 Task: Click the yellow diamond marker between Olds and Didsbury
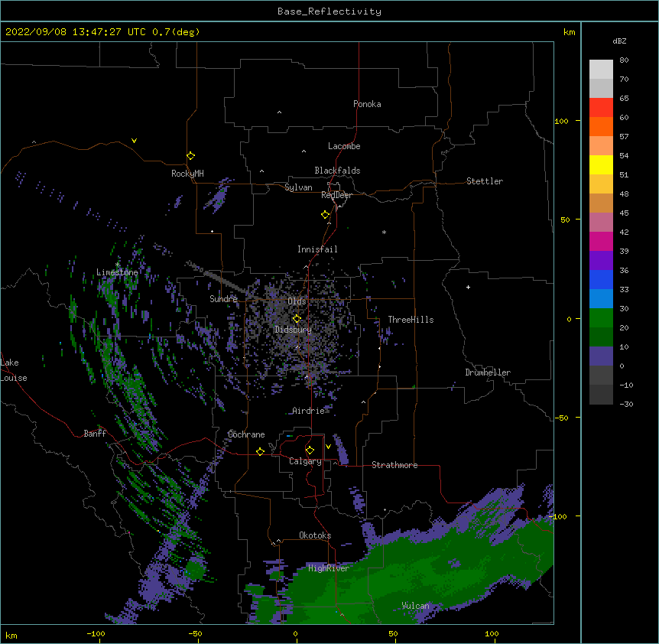point(297,318)
